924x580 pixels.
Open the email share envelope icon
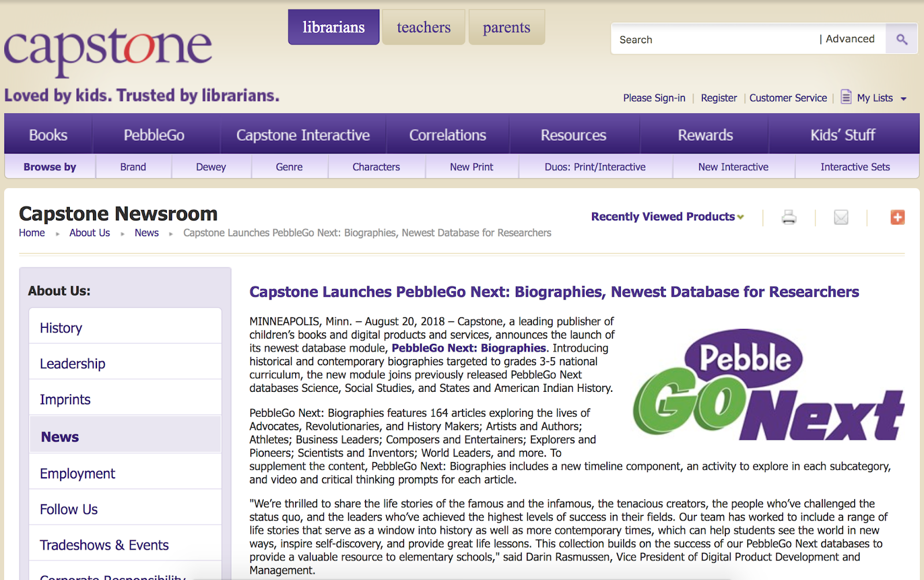tap(840, 217)
